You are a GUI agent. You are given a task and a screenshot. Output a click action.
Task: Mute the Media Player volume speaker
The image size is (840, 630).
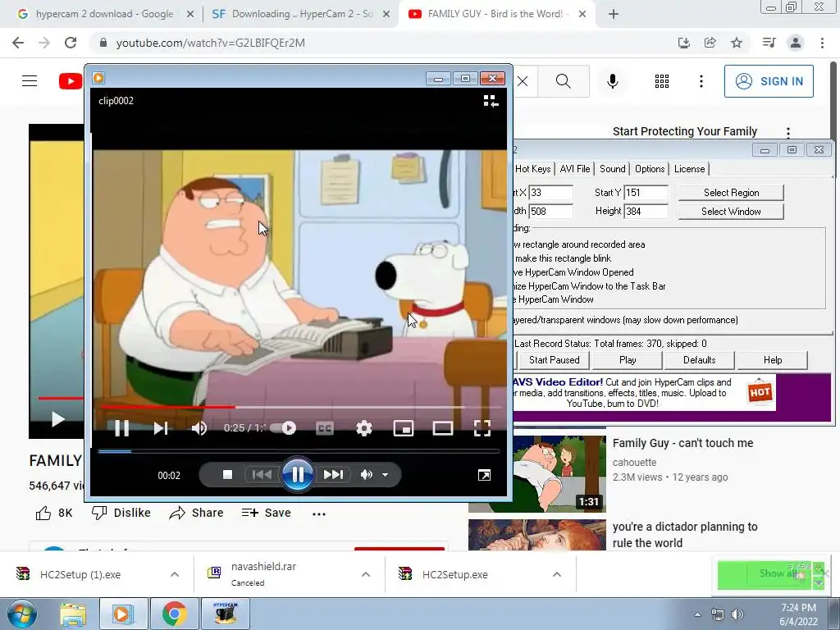point(367,475)
